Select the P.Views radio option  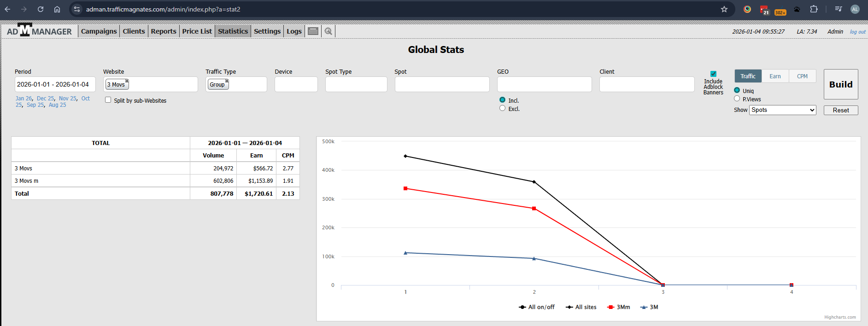737,99
